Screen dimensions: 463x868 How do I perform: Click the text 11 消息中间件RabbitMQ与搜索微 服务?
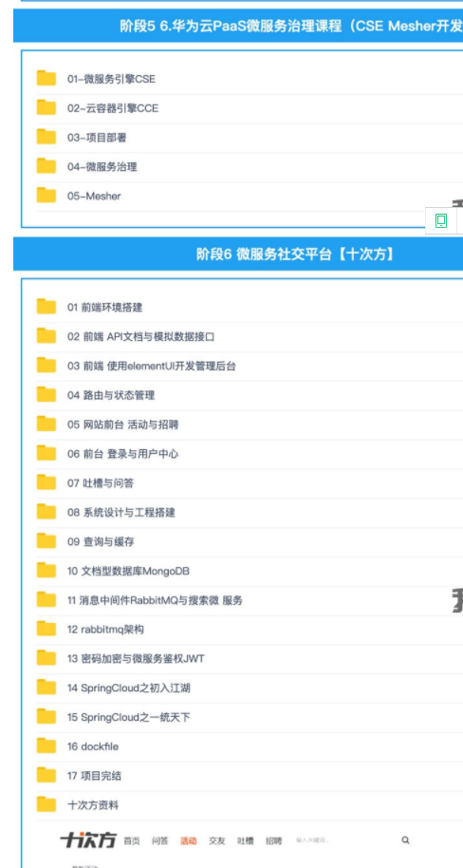tap(155, 600)
